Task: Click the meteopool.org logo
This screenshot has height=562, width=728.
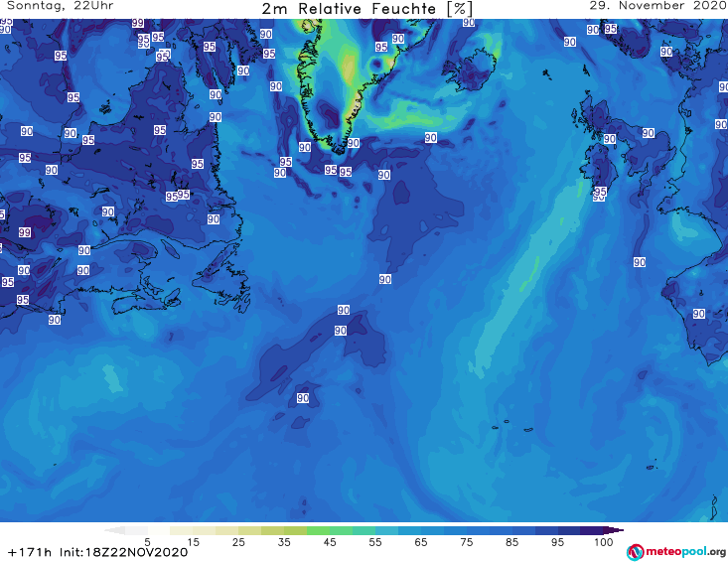Action: (676, 552)
